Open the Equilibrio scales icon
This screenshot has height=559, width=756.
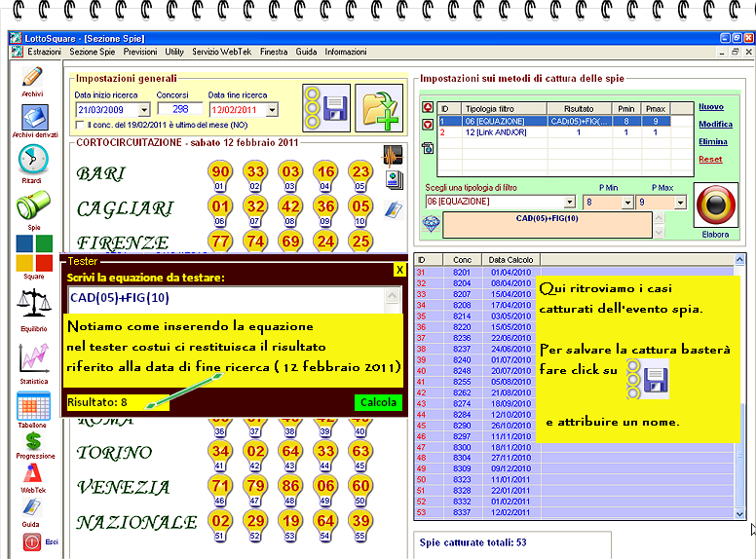(34, 303)
